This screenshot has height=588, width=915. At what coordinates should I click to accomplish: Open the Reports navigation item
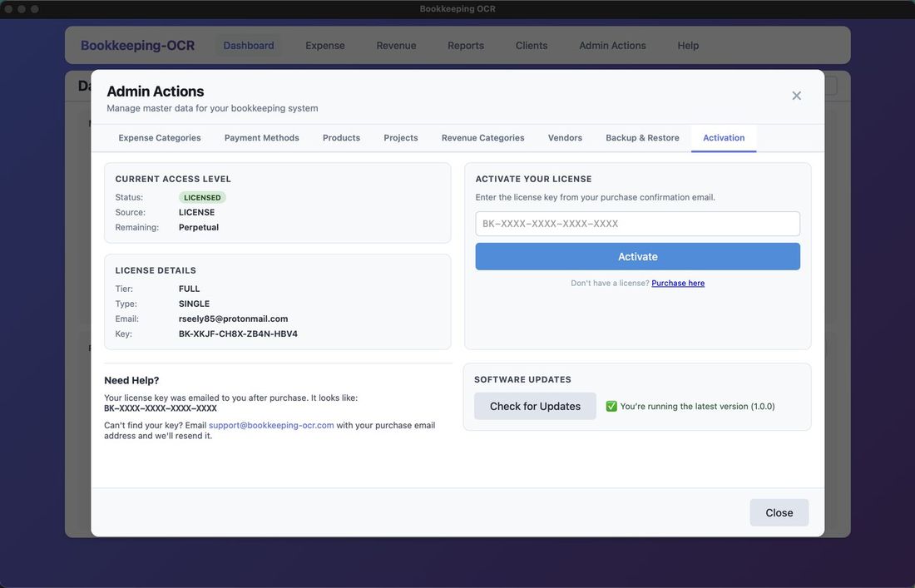tap(465, 46)
